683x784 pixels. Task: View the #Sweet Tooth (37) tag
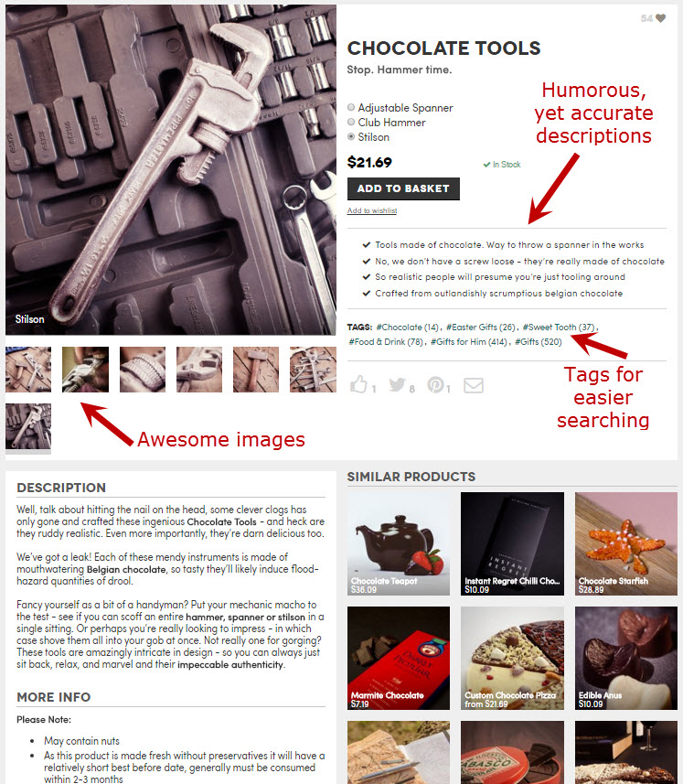coord(559,327)
